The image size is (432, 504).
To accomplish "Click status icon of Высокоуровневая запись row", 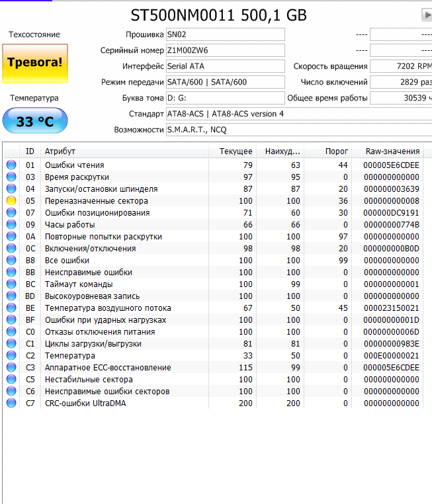I will click(x=11, y=296).
